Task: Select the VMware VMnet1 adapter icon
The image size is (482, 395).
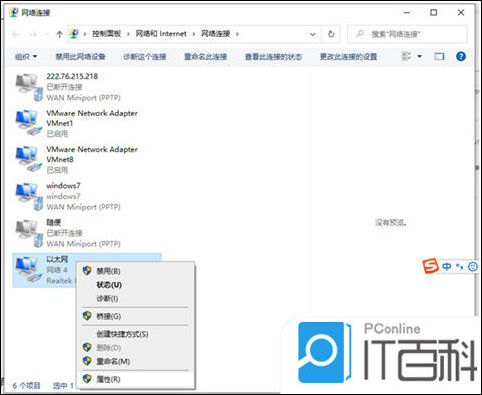Action: (x=29, y=123)
